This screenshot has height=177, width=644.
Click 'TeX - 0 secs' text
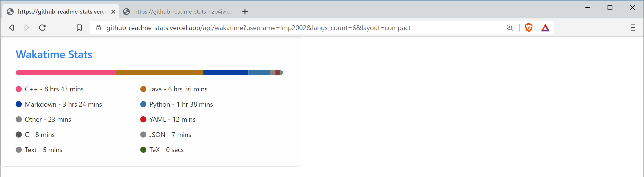(x=166, y=150)
